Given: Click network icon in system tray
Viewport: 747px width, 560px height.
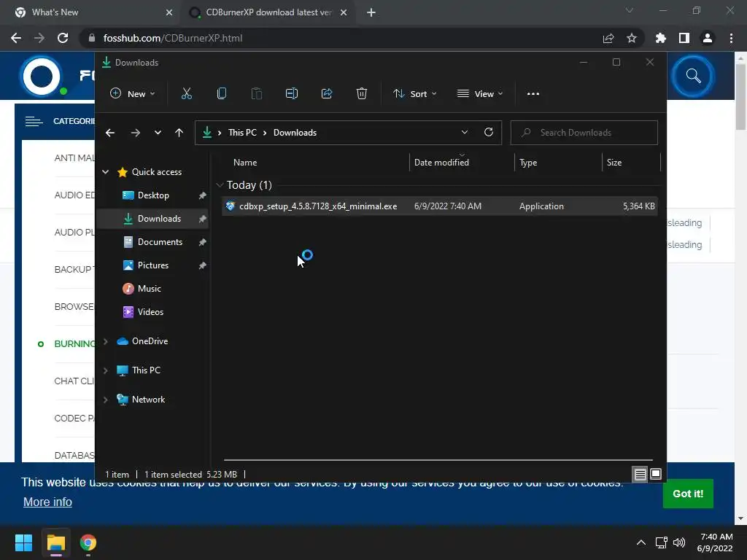Looking at the screenshot, I should point(661,542).
